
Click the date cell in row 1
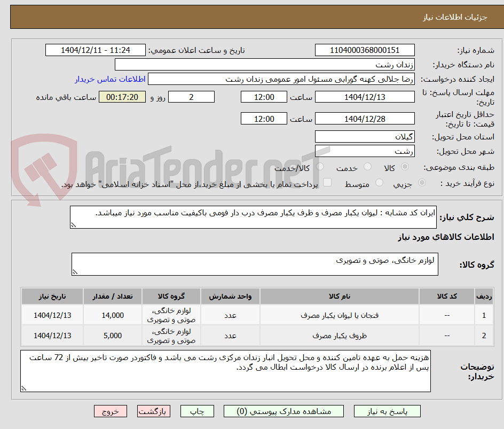(52, 316)
